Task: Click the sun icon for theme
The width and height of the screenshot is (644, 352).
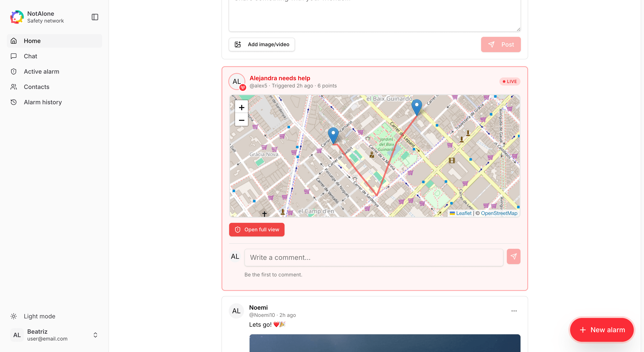Action: pos(14,316)
